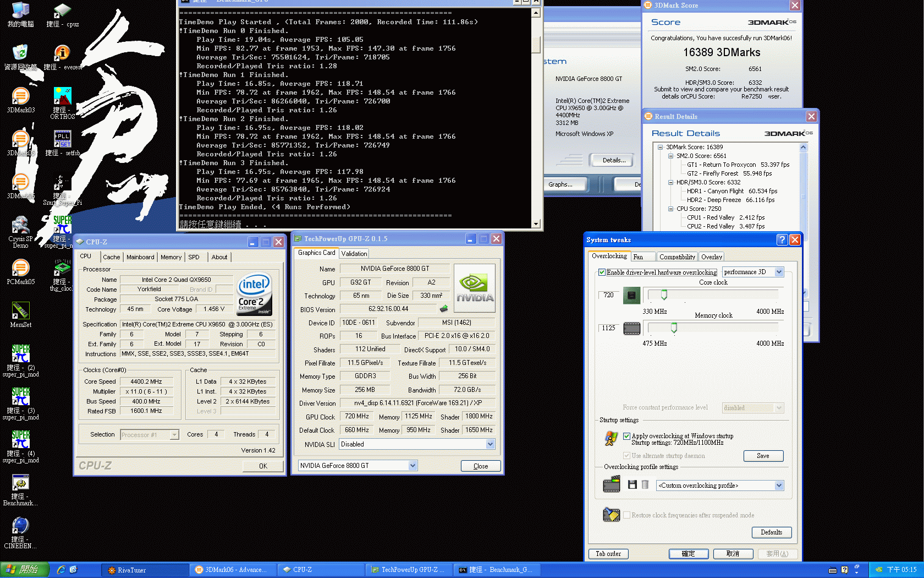Click the benchmark console vertical scrollbar
This screenshot has height=578, width=924.
tap(536, 118)
